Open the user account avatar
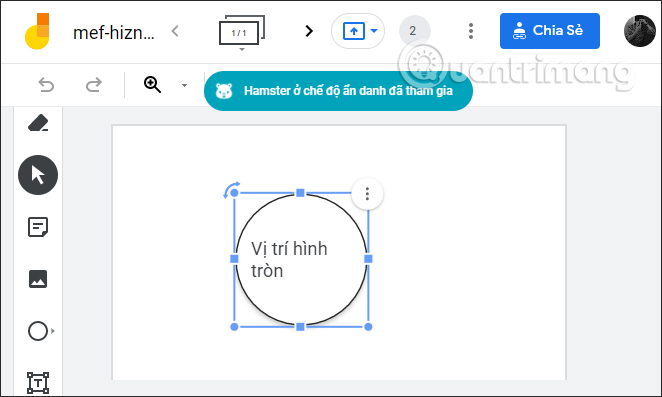 640,31
